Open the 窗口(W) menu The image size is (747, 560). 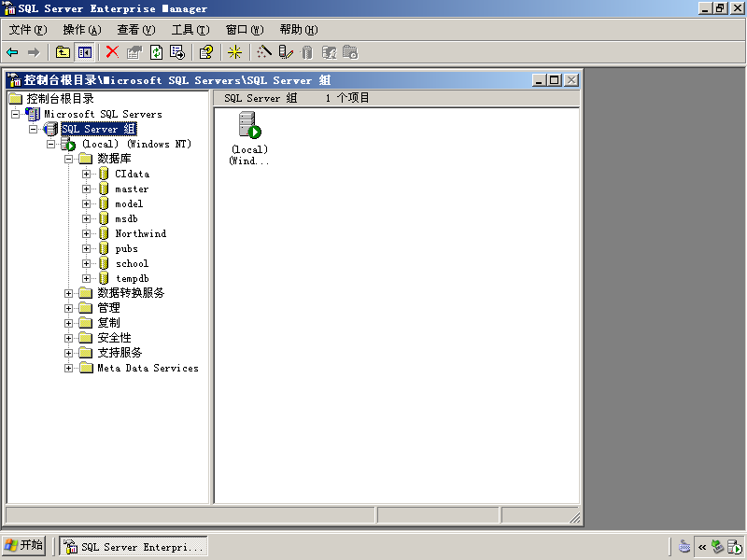point(245,30)
